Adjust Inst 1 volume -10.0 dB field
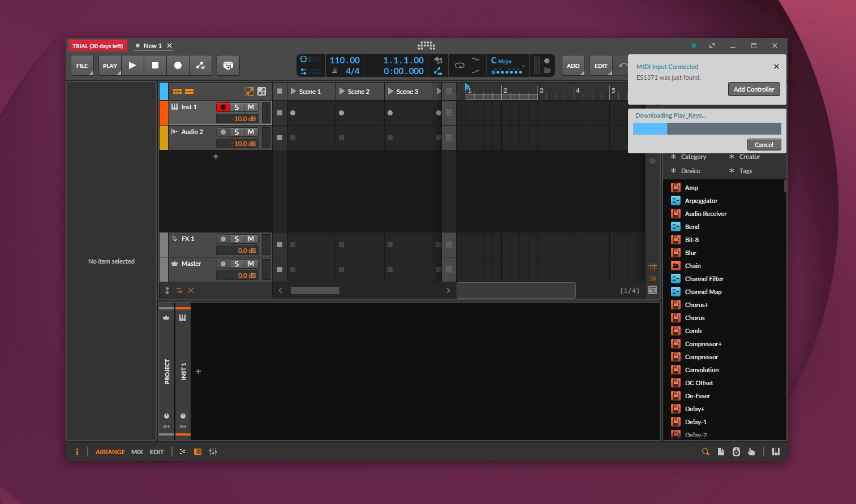Image resolution: width=856 pixels, height=504 pixels. point(238,119)
